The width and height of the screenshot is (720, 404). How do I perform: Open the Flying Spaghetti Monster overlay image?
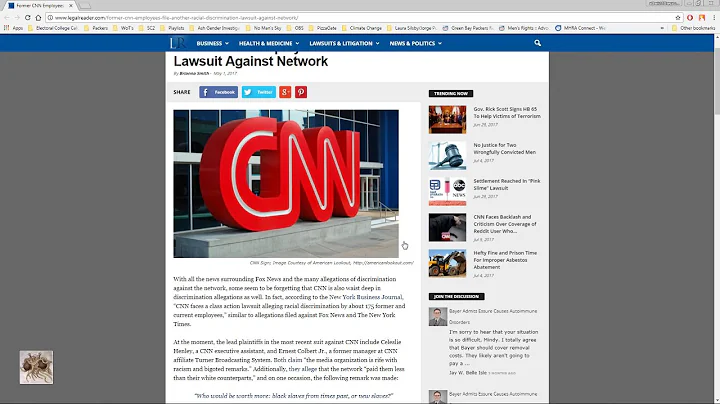36,367
